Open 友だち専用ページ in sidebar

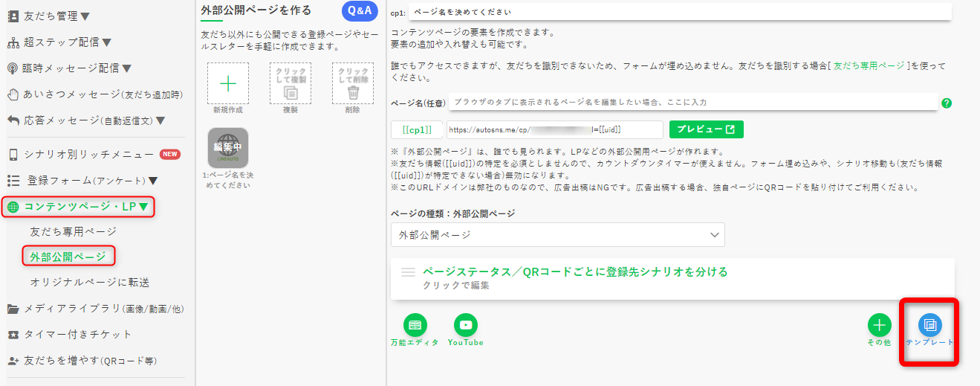(x=73, y=232)
